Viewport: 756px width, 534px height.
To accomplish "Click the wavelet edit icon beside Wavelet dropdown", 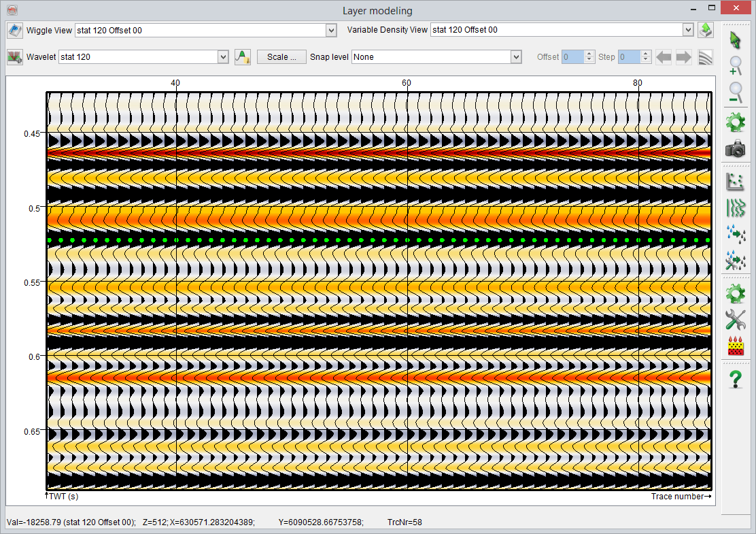I will [x=243, y=57].
